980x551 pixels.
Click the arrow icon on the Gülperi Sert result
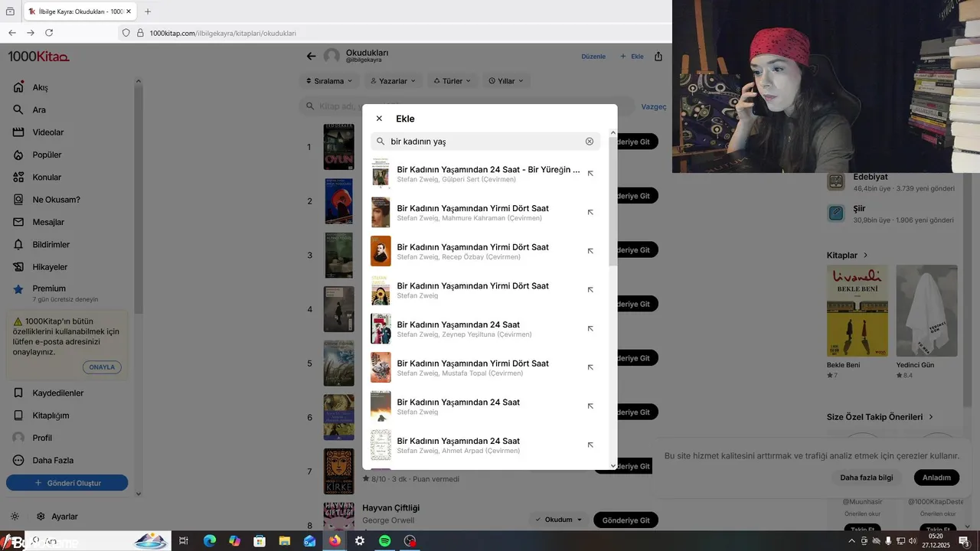pyautogui.click(x=590, y=174)
